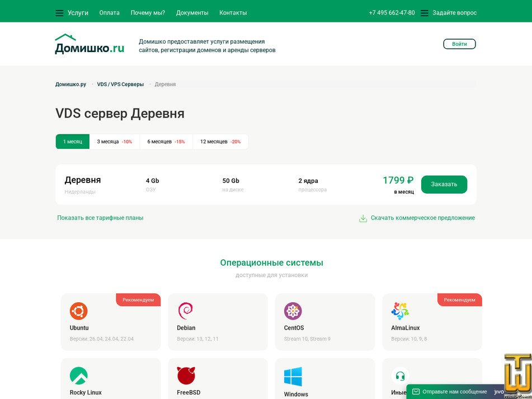The height and width of the screenshot is (399, 532).
Task: Click the headset support icon
Action: click(x=400, y=376)
